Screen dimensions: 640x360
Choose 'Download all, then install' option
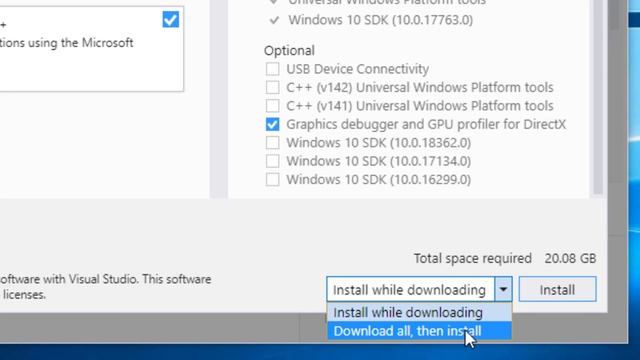[419, 331]
